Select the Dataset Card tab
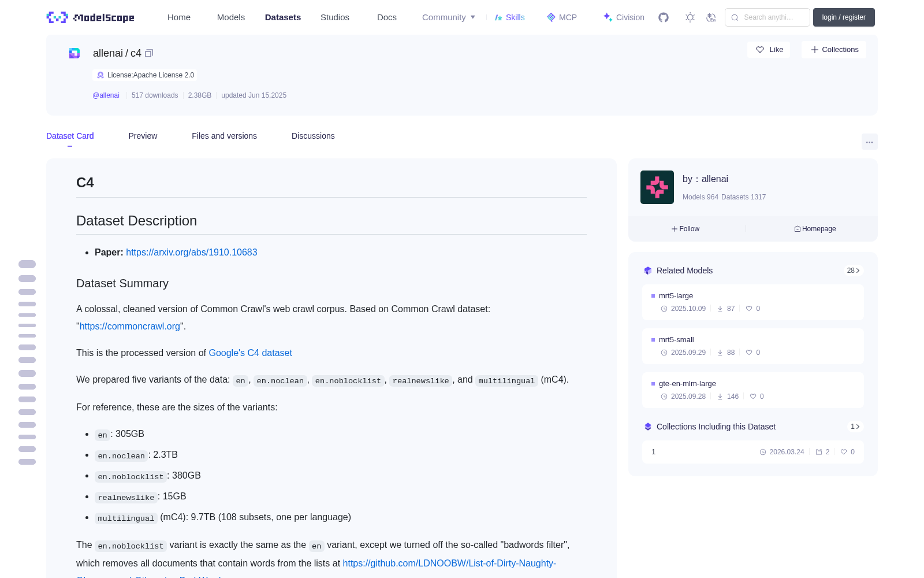The height and width of the screenshot is (578, 924). [x=70, y=136]
